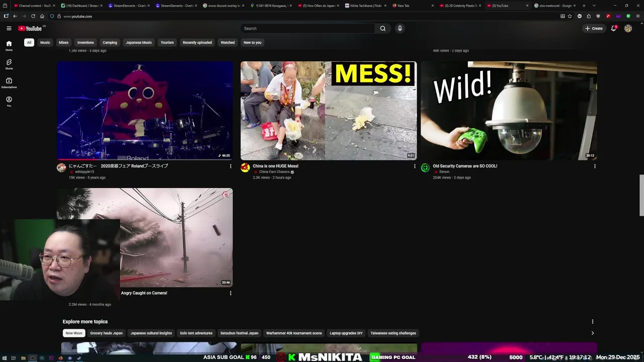Go back using browser back arrow

click(x=15, y=16)
